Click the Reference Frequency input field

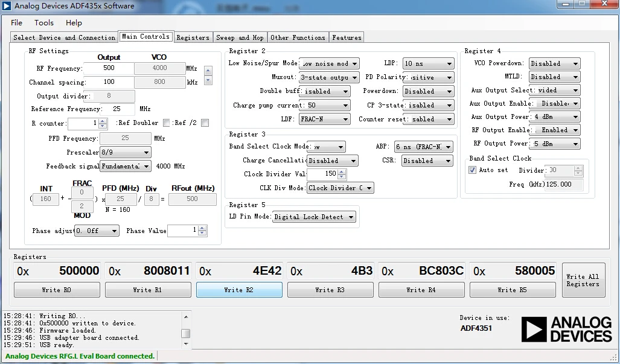(x=118, y=109)
